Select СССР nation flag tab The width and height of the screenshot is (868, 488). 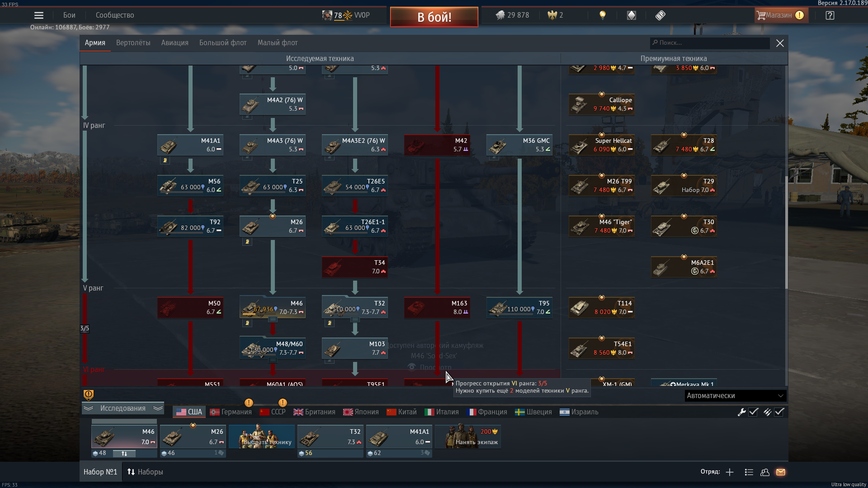tap(273, 412)
